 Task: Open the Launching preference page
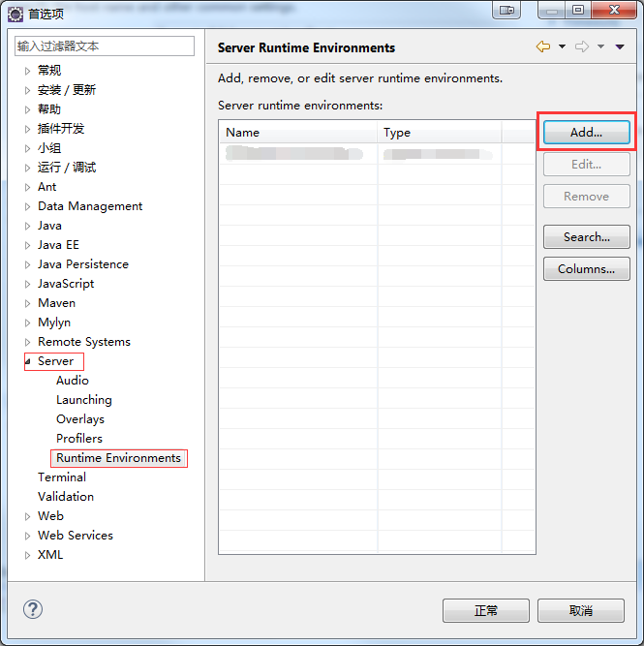click(83, 400)
